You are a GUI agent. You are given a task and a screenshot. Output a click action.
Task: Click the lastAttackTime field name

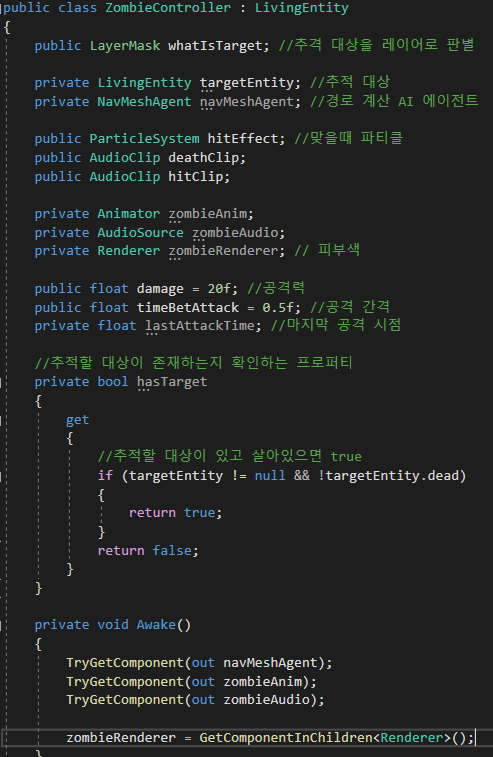pos(199,326)
